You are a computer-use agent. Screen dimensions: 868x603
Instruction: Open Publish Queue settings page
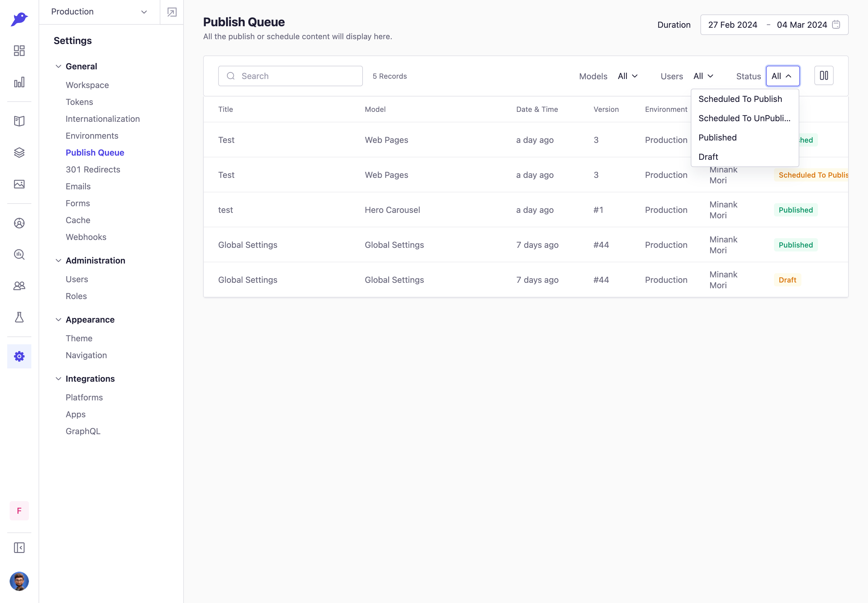[95, 153]
